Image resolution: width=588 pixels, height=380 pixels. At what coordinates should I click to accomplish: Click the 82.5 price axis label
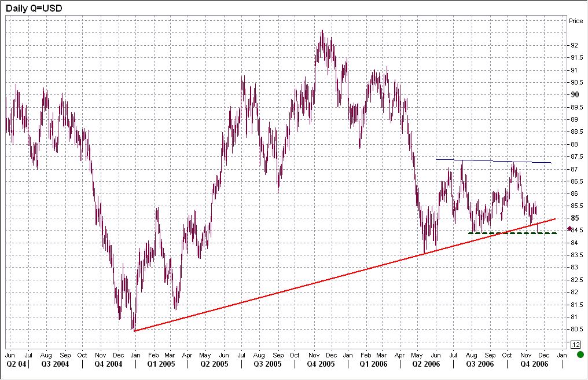[x=577, y=280]
